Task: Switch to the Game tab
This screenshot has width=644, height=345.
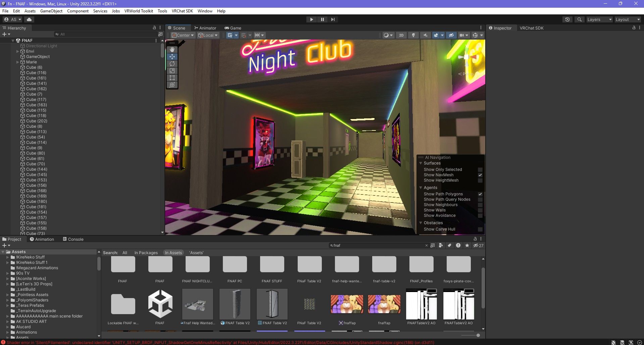Action: pyautogui.click(x=233, y=28)
